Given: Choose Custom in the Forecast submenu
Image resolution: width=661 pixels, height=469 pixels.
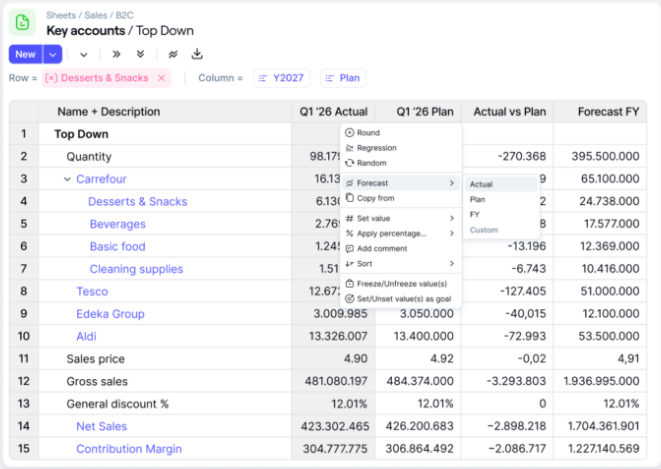Looking at the screenshot, I should point(501,230).
